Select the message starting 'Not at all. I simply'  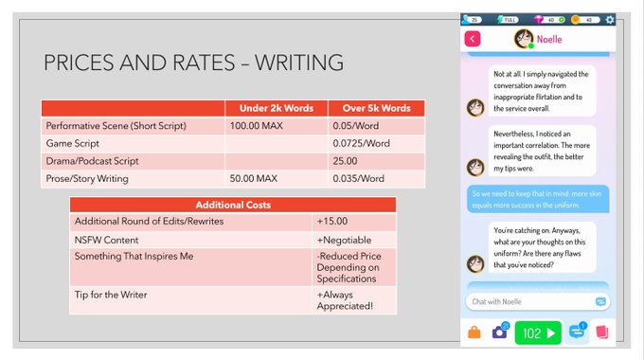tap(542, 91)
